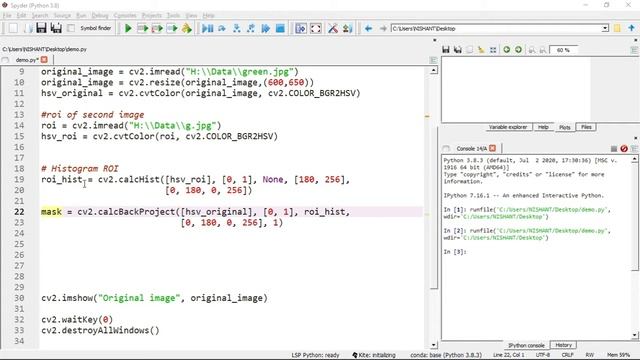
Task: Run the file with the green play button
Action: (128, 28)
